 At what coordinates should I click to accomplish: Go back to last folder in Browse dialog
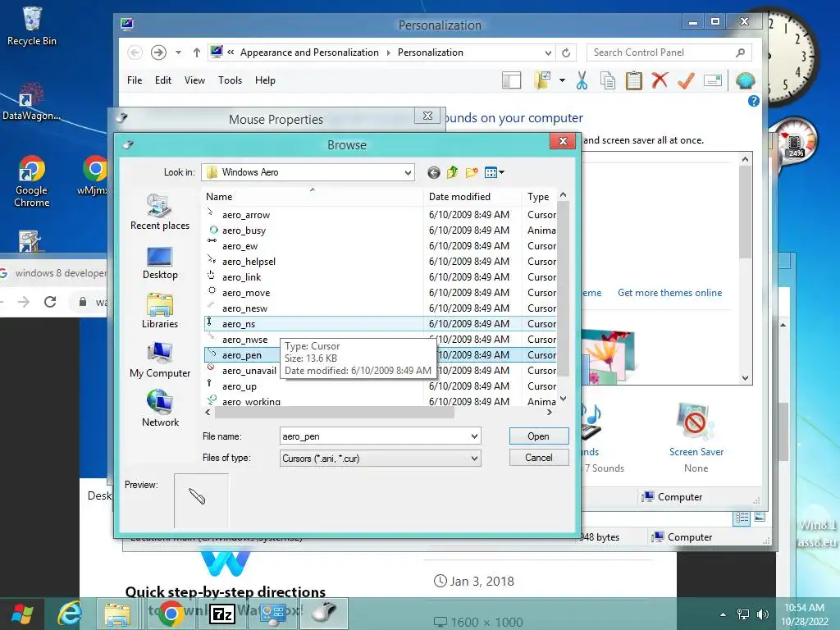click(x=434, y=172)
